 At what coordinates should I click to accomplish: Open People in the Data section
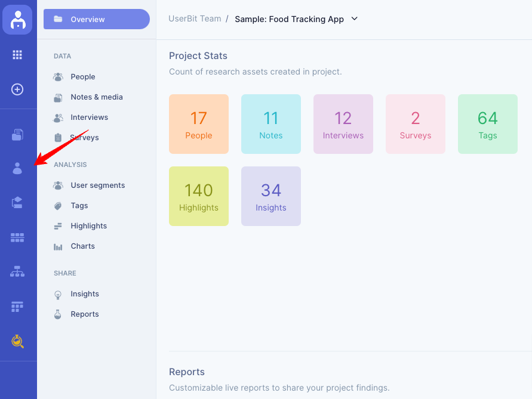[83, 76]
